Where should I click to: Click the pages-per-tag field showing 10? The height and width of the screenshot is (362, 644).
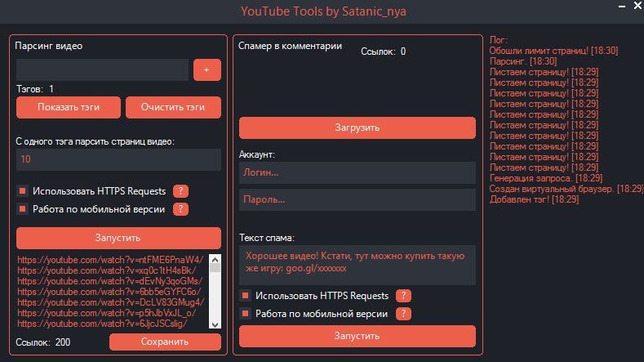(x=118, y=159)
